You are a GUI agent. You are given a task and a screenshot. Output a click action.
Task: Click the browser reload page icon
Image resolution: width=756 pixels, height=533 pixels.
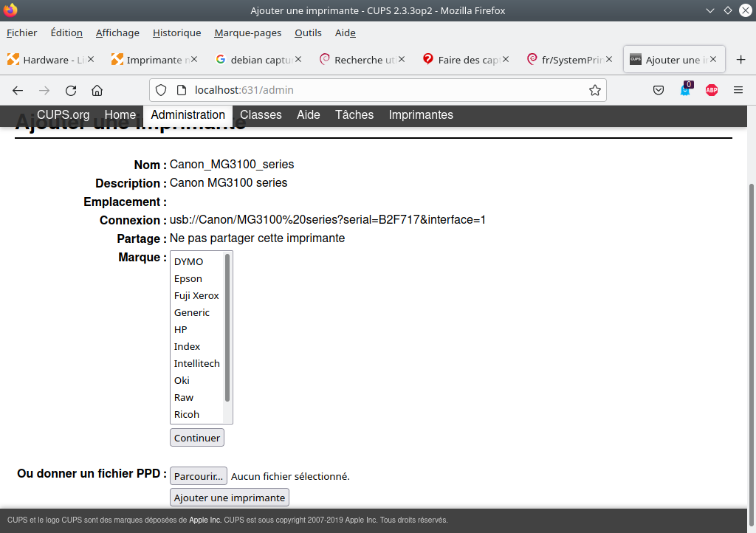point(71,90)
